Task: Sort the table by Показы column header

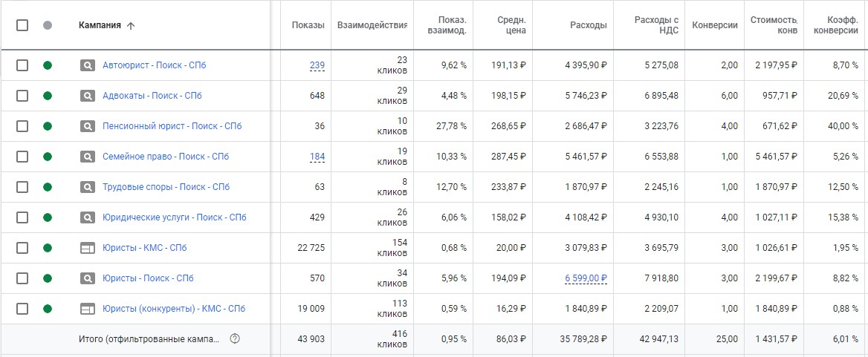Action: (308, 25)
